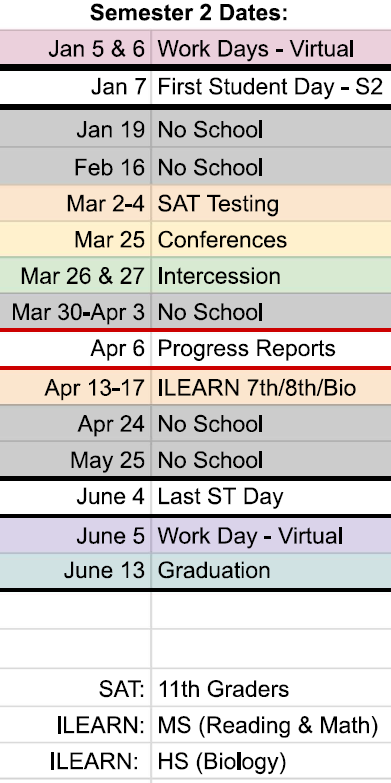
Task: Click the Mar 30-Apr 3 date cell
Action: point(75,312)
